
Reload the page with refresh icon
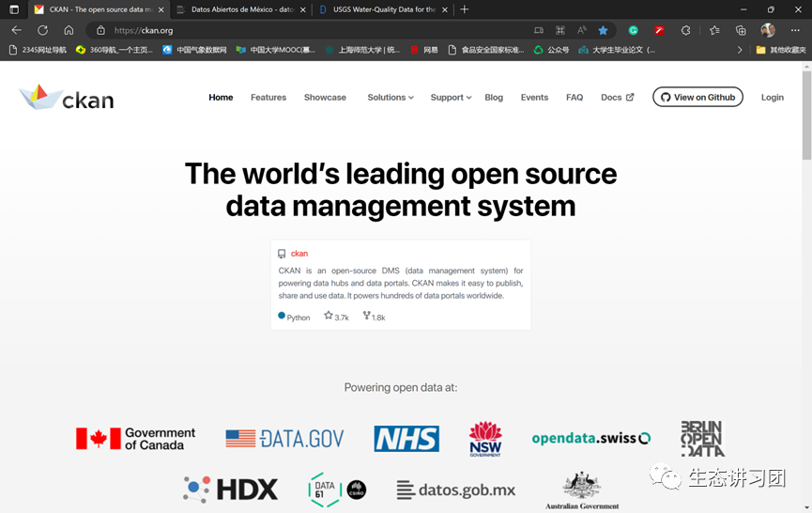[43, 31]
